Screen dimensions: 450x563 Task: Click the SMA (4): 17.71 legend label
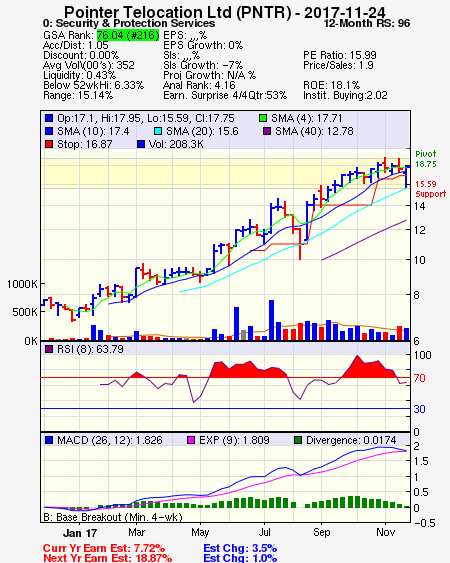coord(307,118)
